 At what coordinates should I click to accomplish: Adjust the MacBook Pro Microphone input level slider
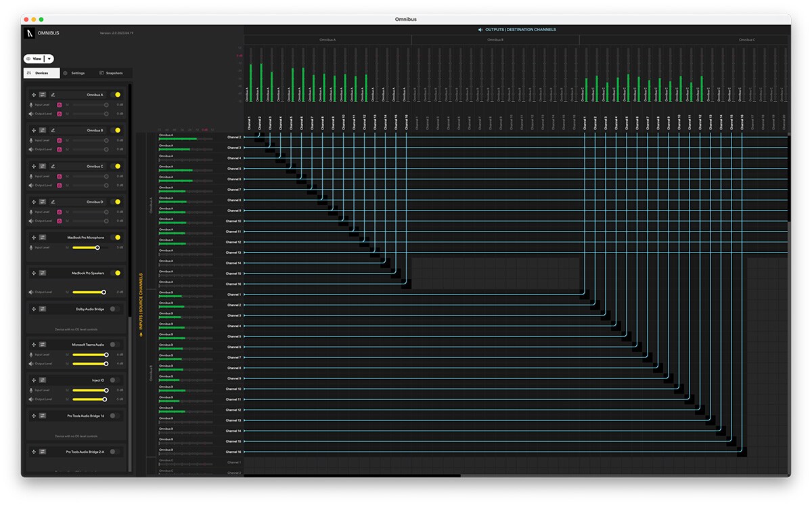click(97, 248)
